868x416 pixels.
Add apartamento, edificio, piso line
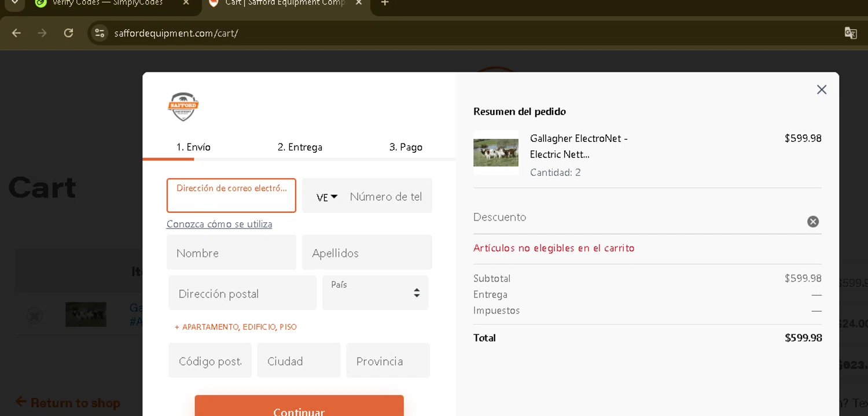pos(236,327)
